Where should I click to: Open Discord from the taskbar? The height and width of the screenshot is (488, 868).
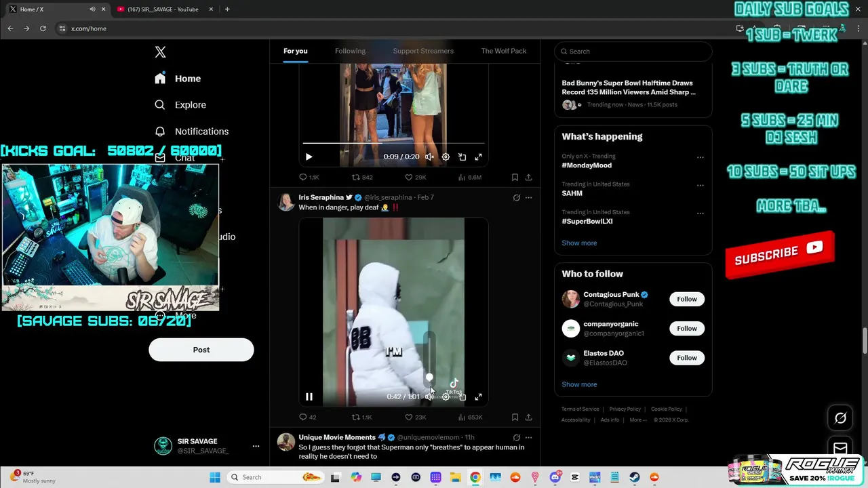[x=555, y=477]
